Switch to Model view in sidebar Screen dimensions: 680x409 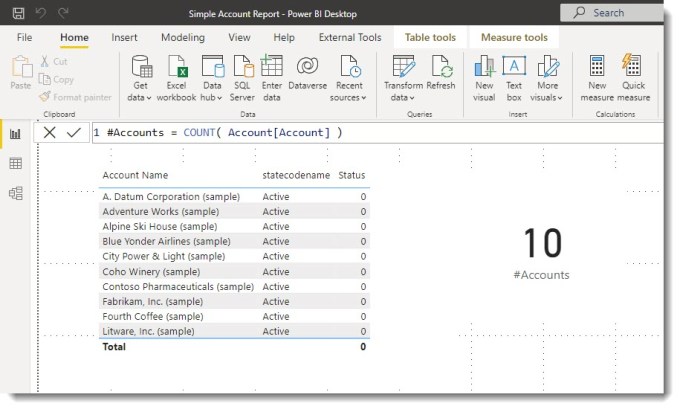coord(15,193)
